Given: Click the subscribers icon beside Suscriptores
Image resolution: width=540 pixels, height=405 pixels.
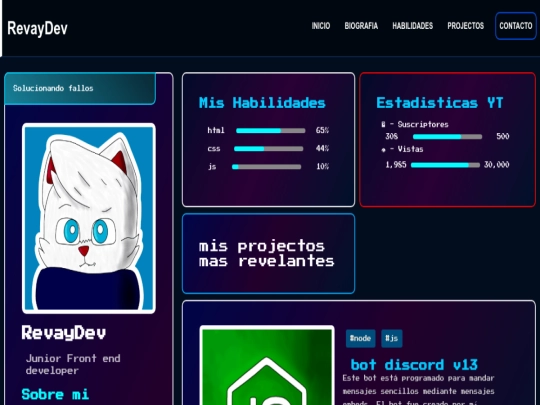Looking at the screenshot, I should tap(383, 125).
